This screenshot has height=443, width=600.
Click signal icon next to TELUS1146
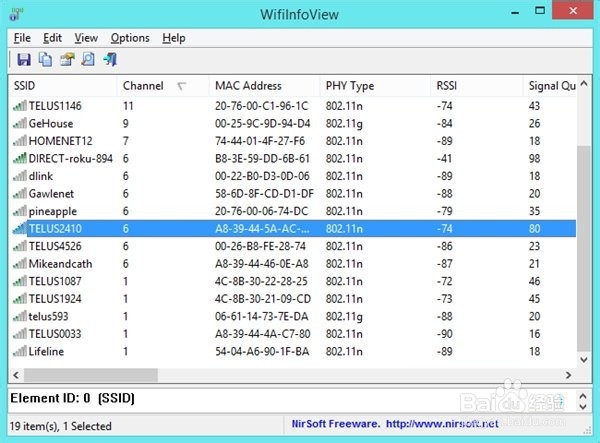(x=20, y=106)
